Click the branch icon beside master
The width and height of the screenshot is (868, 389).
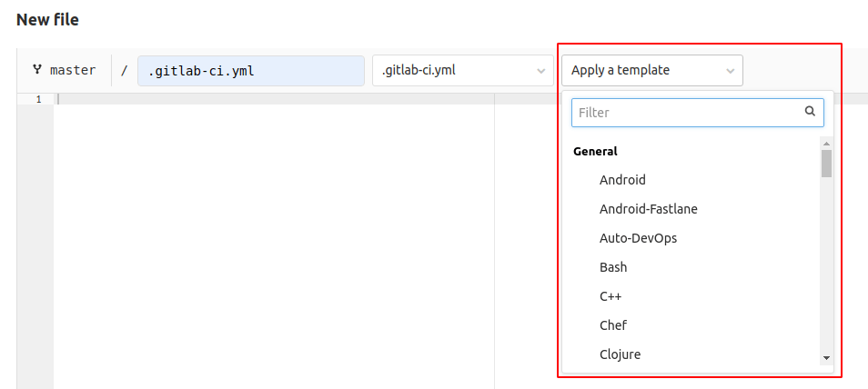pos(37,70)
